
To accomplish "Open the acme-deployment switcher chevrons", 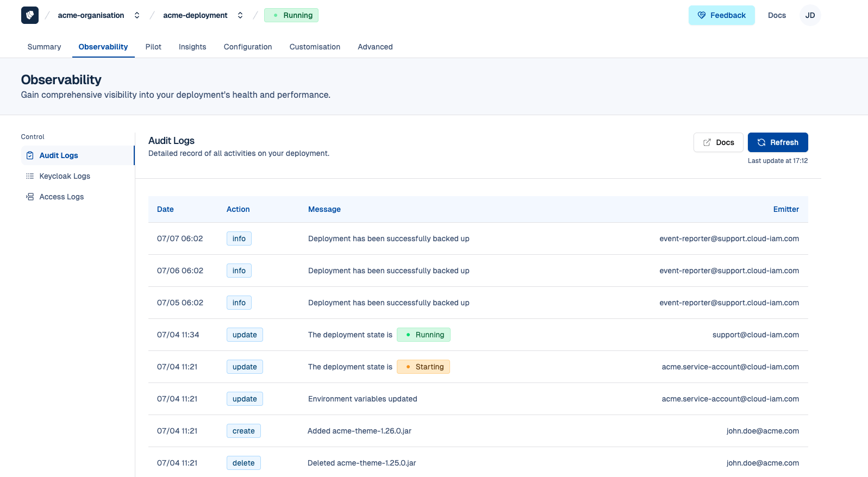I will (x=240, y=15).
